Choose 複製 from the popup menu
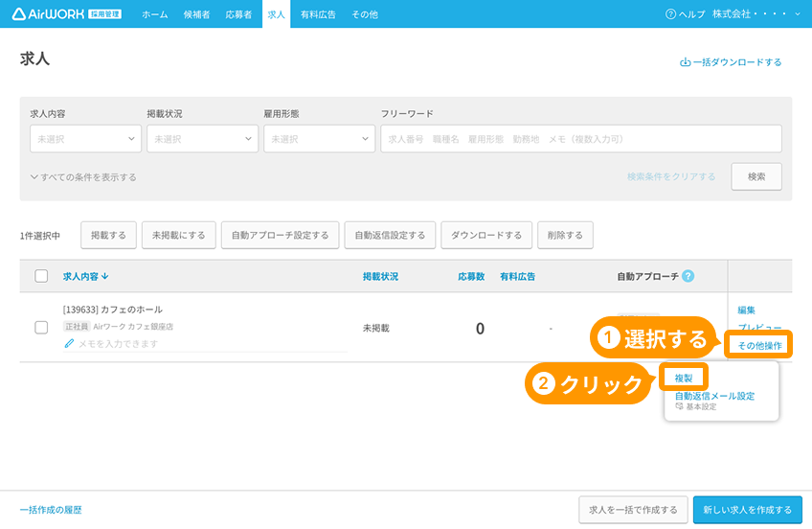Image resolution: width=812 pixels, height=529 pixels. pyautogui.click(x=684, y=379)
